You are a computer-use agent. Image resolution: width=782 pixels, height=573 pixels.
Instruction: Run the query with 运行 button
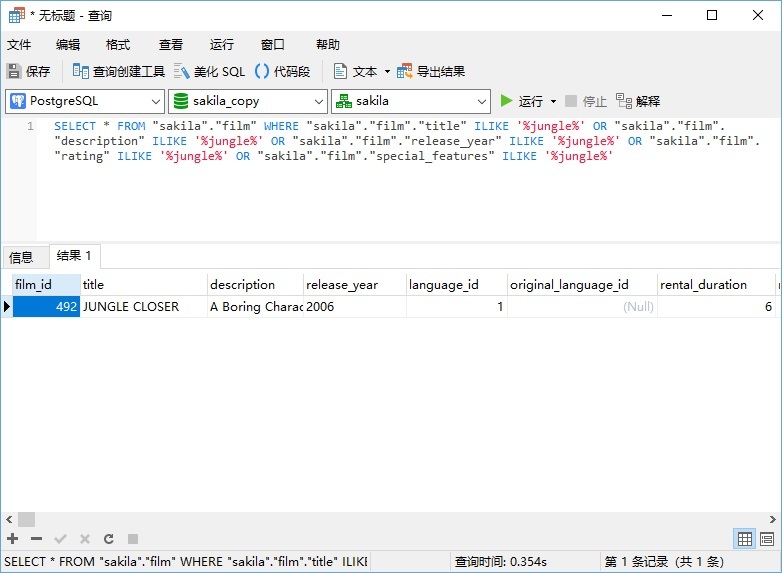point(522,101)
